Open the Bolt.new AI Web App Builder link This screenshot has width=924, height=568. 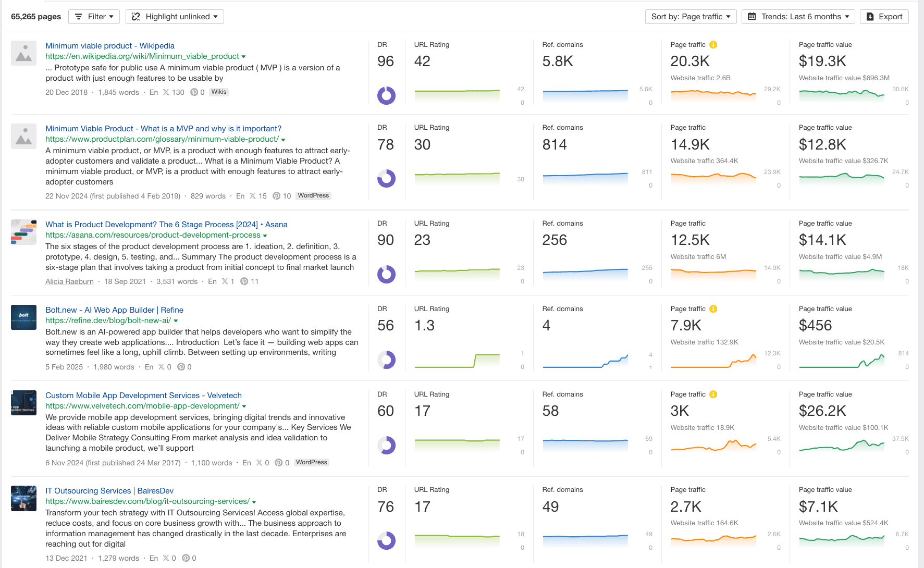click(x=114, y=310)
